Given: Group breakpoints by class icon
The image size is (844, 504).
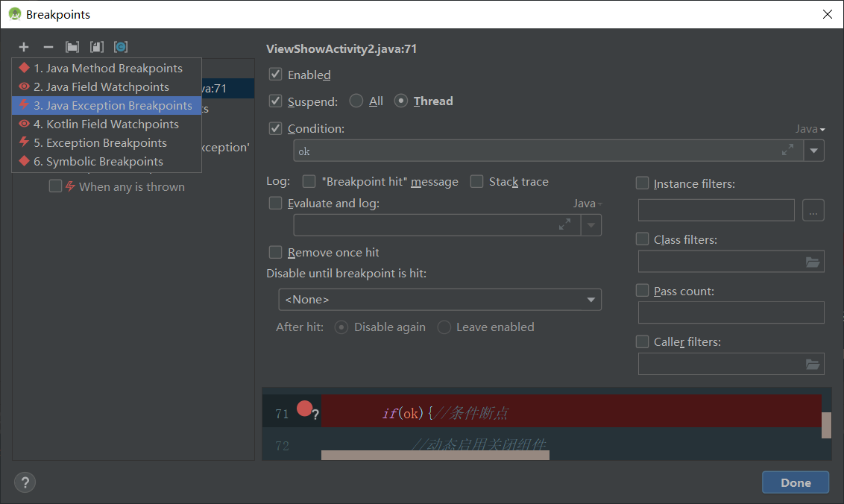Looking at the screenshot, I should pos(121,47).
